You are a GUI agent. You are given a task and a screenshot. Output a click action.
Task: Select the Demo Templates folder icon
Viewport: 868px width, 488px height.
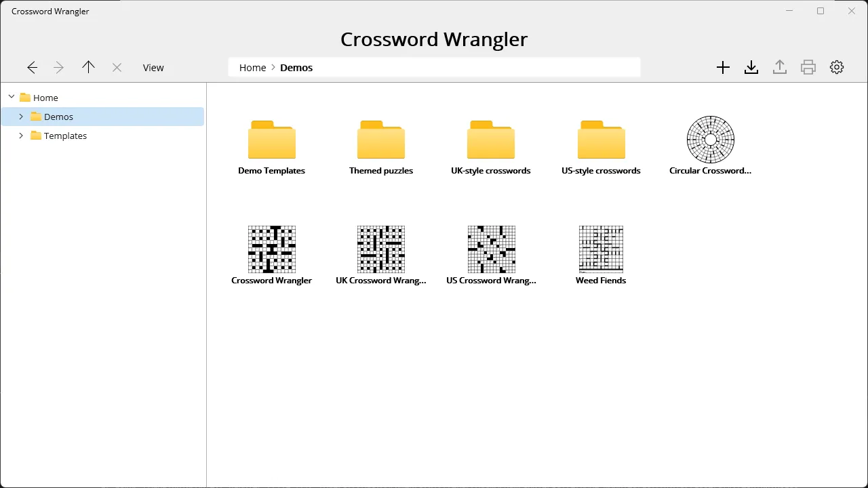click(272, 139)
